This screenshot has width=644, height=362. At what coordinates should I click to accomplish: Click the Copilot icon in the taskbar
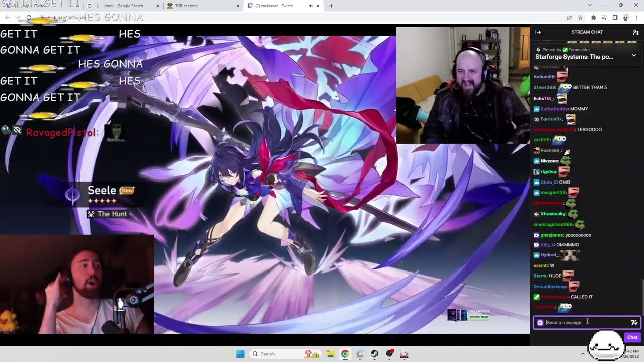coord(360,354)
